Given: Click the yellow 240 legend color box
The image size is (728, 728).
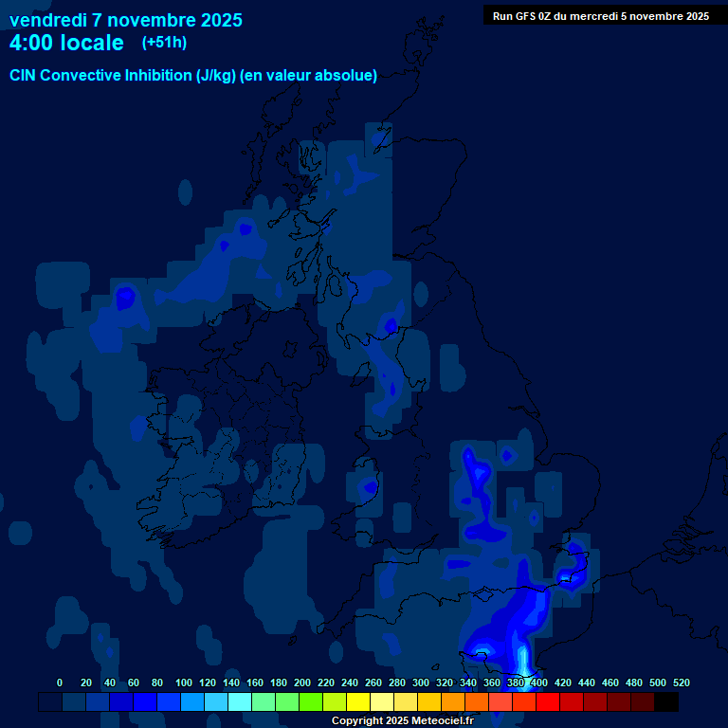Looking at the screenshot, I should click(x=335, y=701).
